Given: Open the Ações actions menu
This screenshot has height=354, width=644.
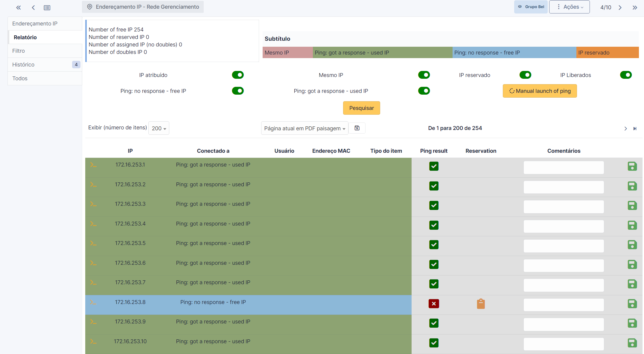Looking at the screenshot, I should click(569, 7).
